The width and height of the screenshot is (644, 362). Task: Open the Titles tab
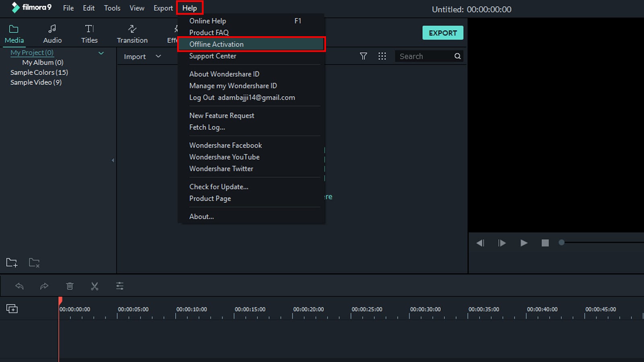[89, 34]
